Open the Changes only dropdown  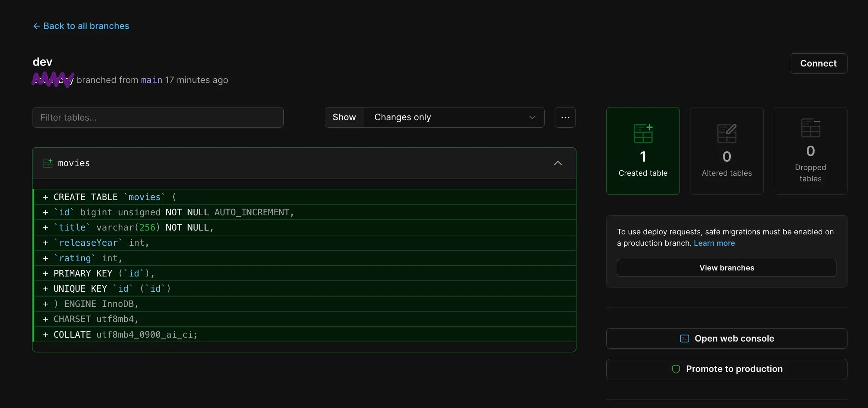454,117
